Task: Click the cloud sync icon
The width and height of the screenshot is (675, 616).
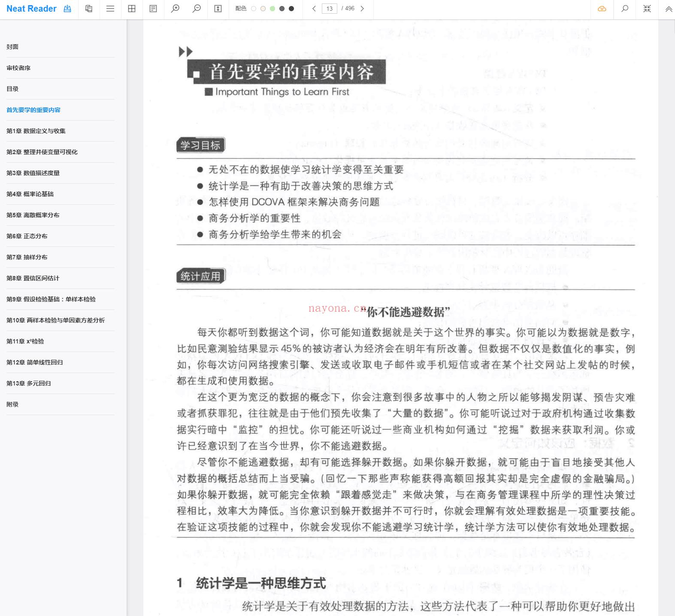Action: coord(602,9)
